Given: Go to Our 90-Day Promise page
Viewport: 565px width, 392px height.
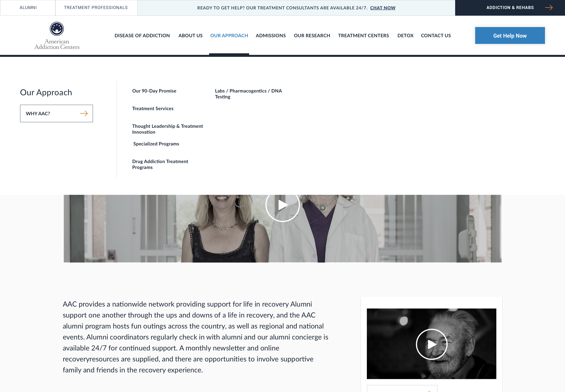Looking at the screenshot, I should click(154, 91).
